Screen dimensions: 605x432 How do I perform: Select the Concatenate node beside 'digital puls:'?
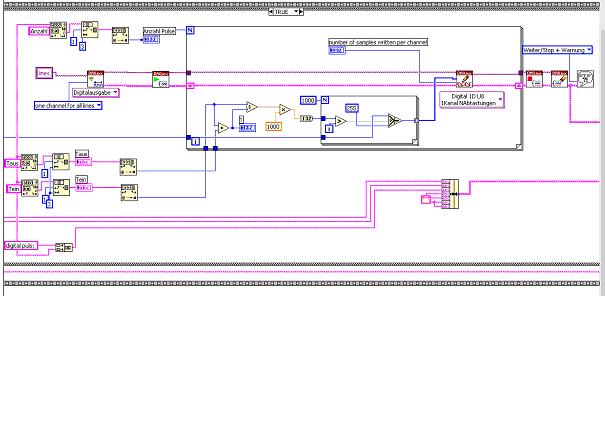point(64,247)
